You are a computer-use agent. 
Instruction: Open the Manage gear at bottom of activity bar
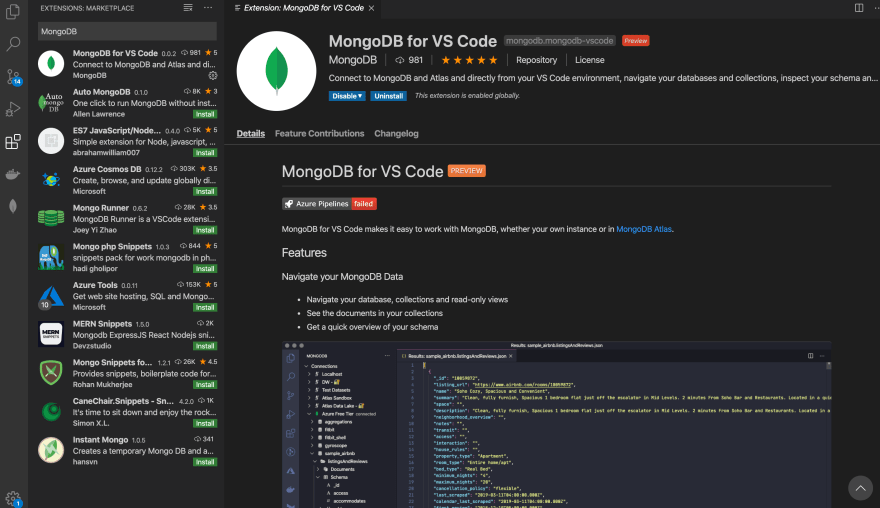click(13, 498)
